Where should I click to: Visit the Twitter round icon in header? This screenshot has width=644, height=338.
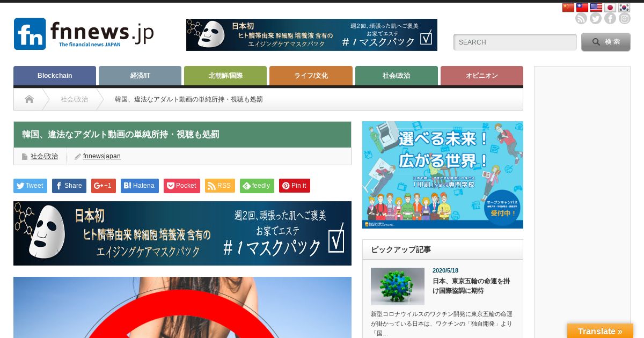[596, 19]
